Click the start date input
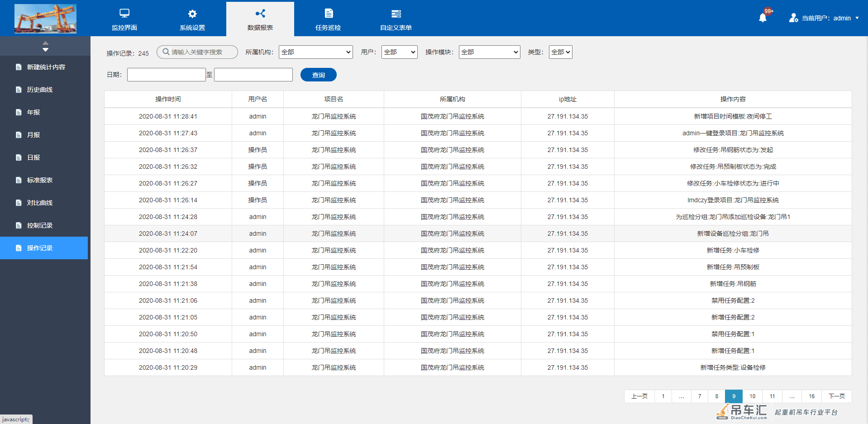The image size is (868, 424). pyautogui.click(x=167, y=75)
